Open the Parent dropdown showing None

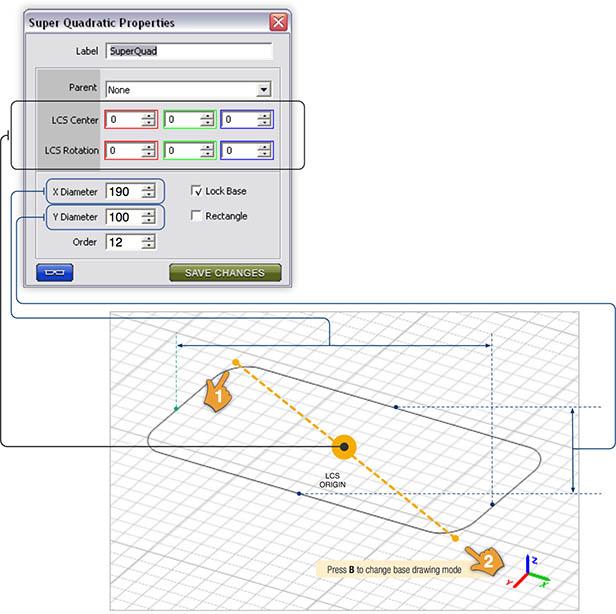(188, 90)
